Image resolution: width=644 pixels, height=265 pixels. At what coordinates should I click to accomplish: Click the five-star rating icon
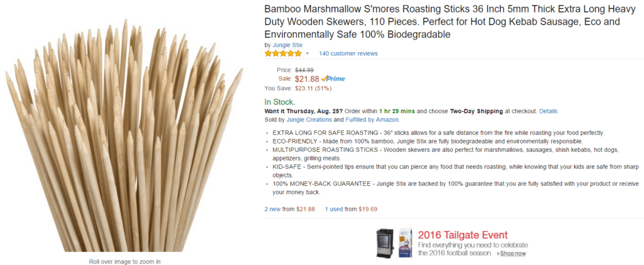point(283,54)
